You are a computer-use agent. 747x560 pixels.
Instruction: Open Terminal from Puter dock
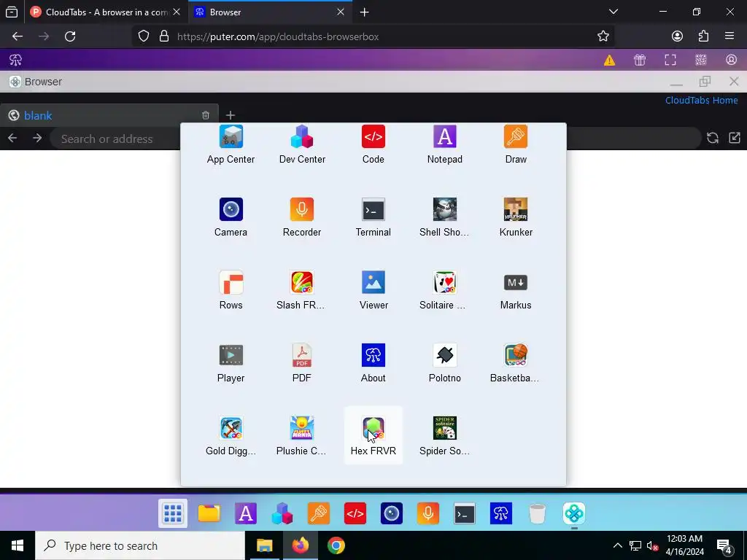point(465,513)
